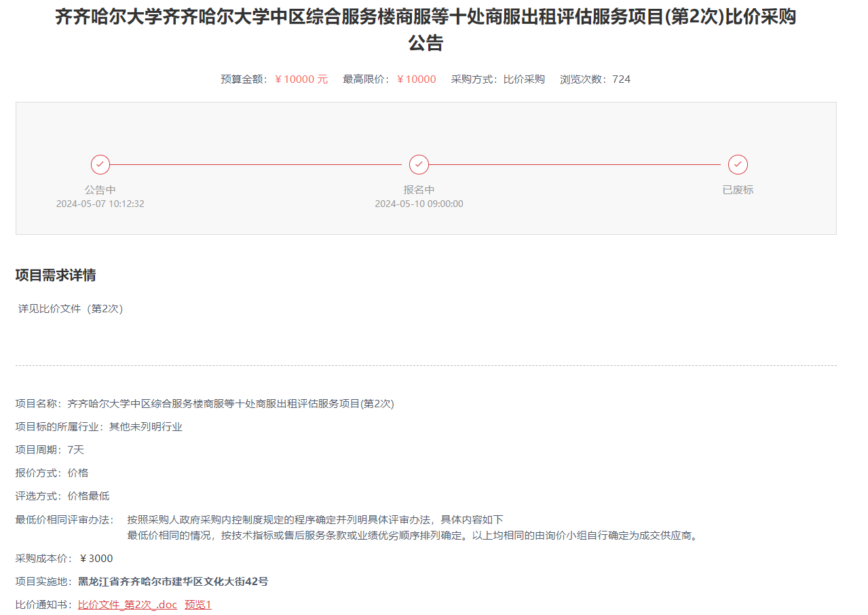Select the 公告中 stage label
The width and height of the screenshot is (868, 615).
tap(100, 190)
